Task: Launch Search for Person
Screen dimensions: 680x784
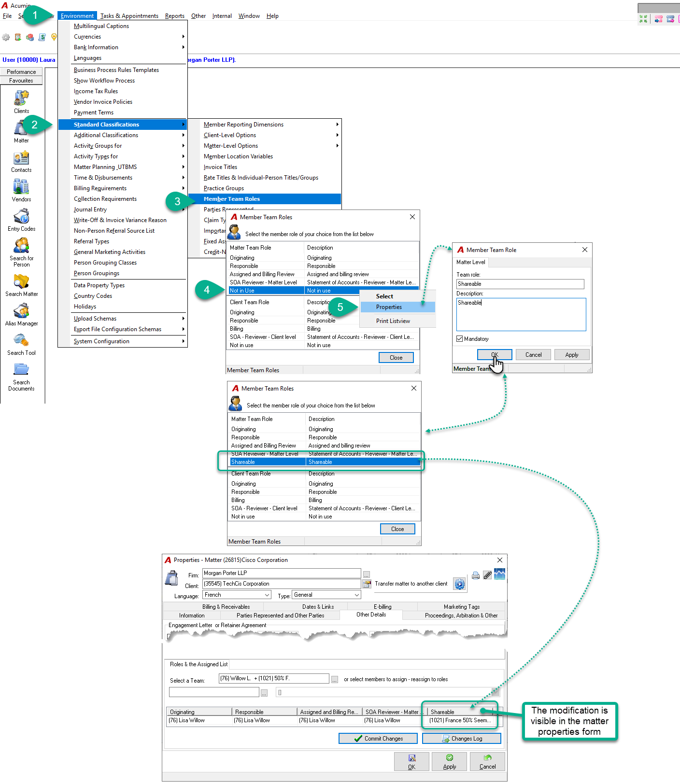Action: [21, 253]
